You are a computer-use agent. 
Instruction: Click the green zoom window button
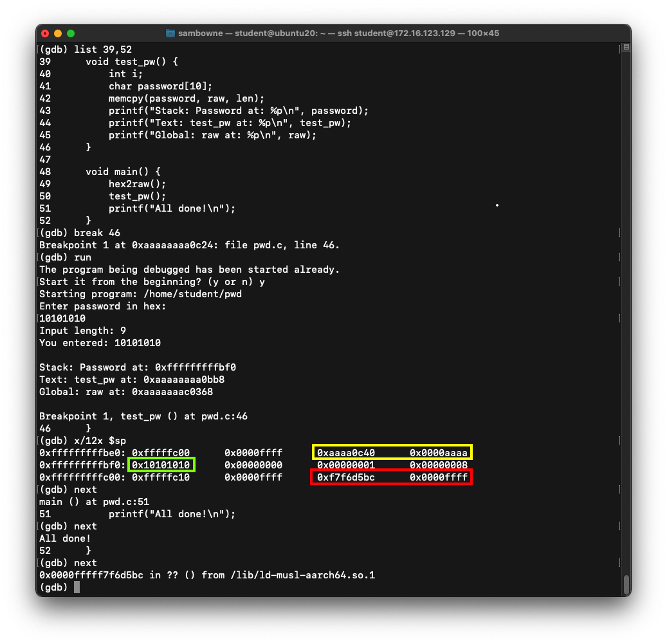[x=71, y=33]
